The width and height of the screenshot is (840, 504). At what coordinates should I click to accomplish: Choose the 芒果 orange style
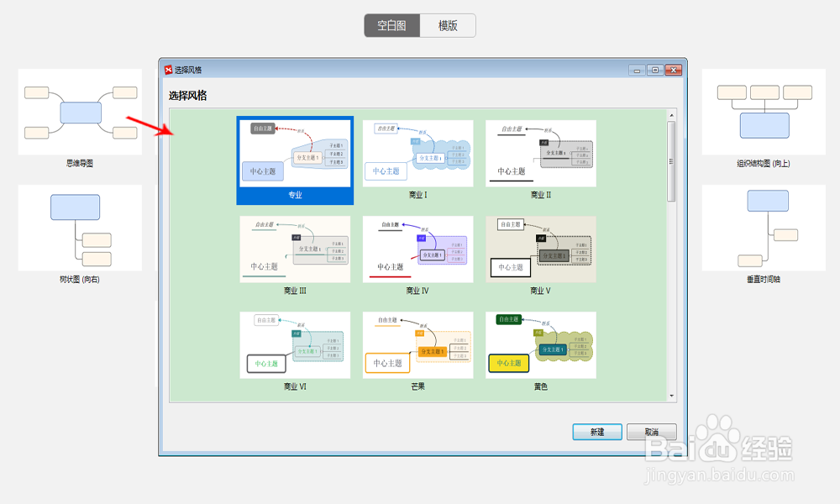[417, 344]
